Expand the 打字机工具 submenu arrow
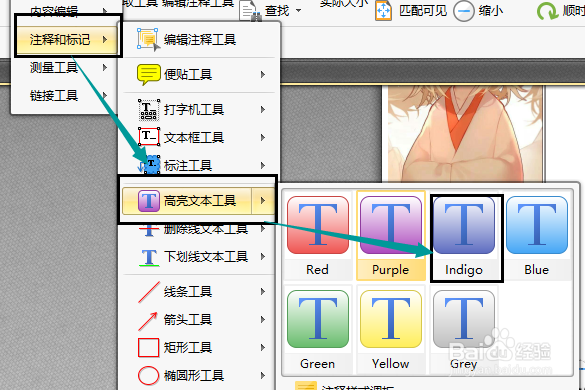Image resolution: width=585 pixels, height=390 pixels. pyautogui.click(x=263, y=110)
